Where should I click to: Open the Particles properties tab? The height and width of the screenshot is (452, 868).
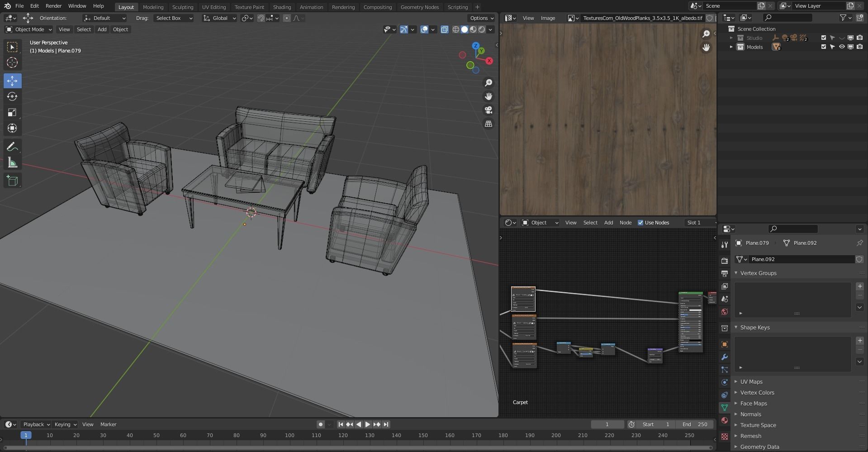725,370
